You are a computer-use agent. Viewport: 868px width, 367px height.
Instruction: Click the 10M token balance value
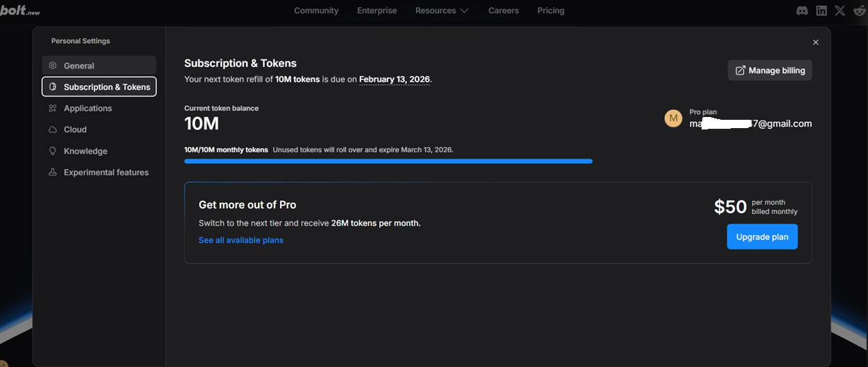coord(202,124)
